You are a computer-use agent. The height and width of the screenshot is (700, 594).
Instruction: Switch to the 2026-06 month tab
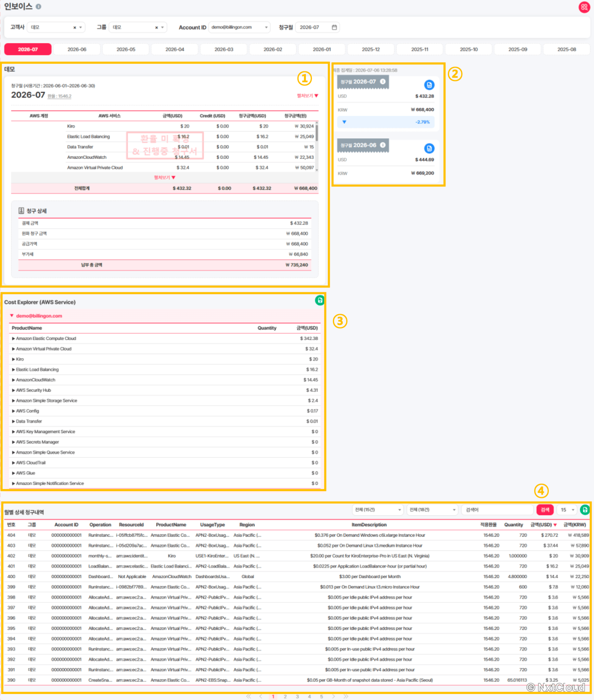(77, 49)
